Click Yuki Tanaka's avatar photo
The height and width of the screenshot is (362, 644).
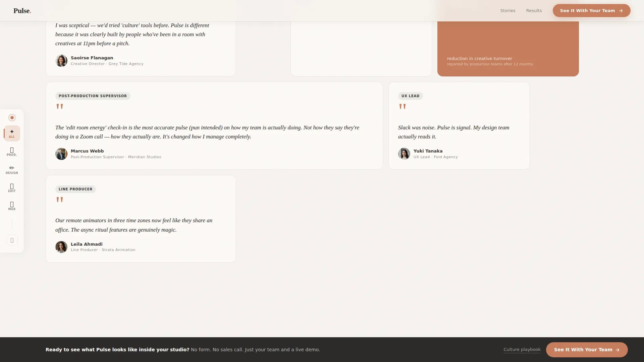pos(404,154)
